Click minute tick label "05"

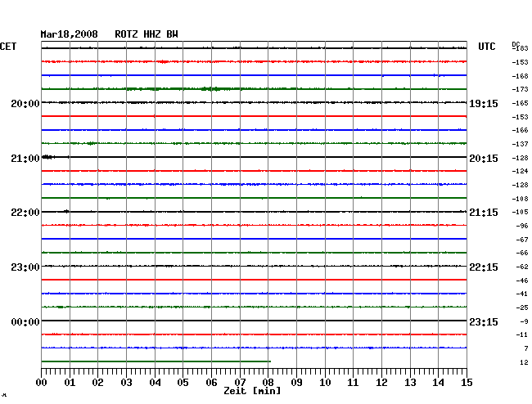click(183, 383)
